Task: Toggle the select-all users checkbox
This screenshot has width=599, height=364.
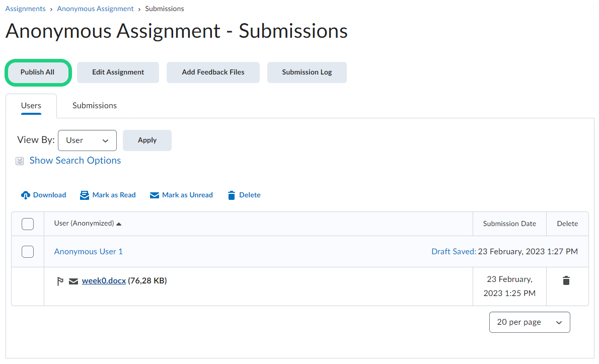Action: [28, 224]
